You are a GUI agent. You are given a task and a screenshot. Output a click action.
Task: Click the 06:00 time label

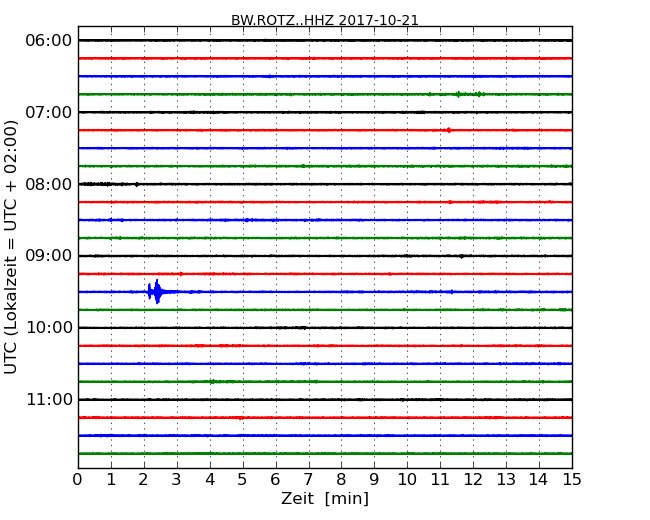(49, 41)
